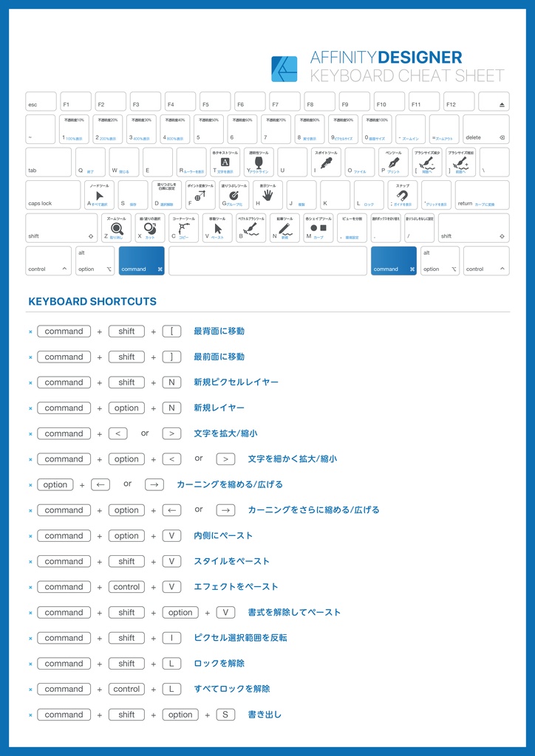Click the text 文字を拡大/縮小
The height and width of the screenshot is (756, 535).
(226, 433)
